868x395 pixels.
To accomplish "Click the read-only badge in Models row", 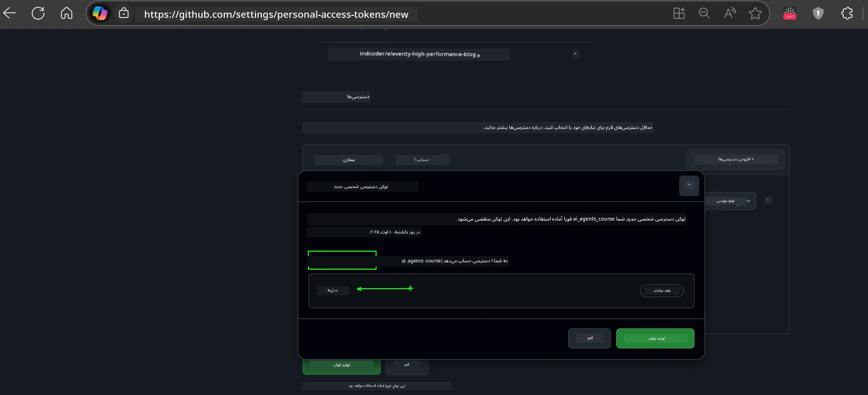I will coord(662,291).
